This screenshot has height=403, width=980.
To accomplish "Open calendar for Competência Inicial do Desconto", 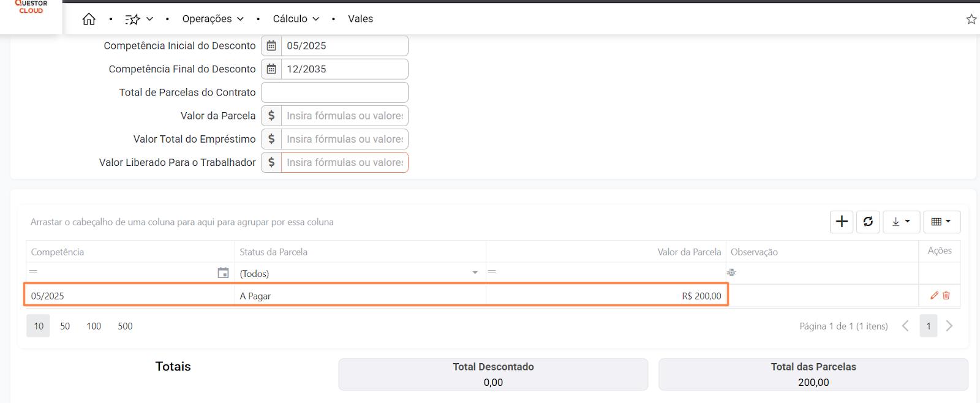I will pyautogui.click(x=271, y=46).
